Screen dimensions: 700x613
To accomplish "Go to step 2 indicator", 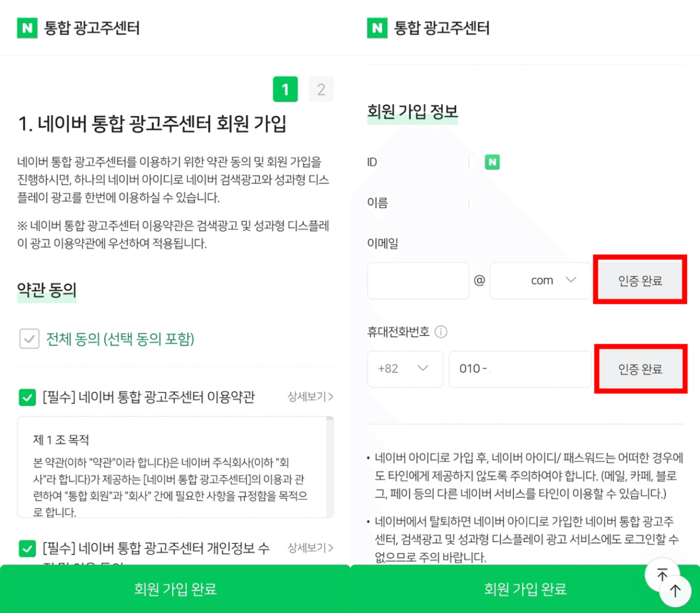I will coord(321,89).
